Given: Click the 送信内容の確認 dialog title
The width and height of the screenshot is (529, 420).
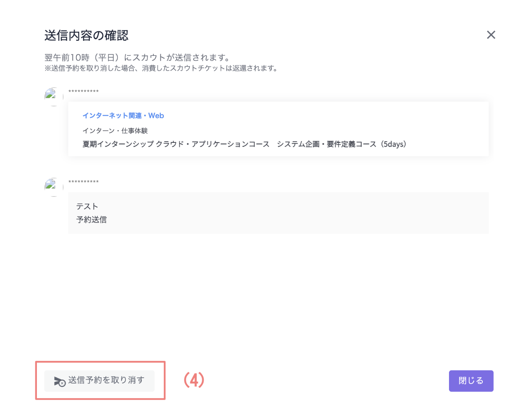Looking at the screenshot, I should (x=86, y=35).
